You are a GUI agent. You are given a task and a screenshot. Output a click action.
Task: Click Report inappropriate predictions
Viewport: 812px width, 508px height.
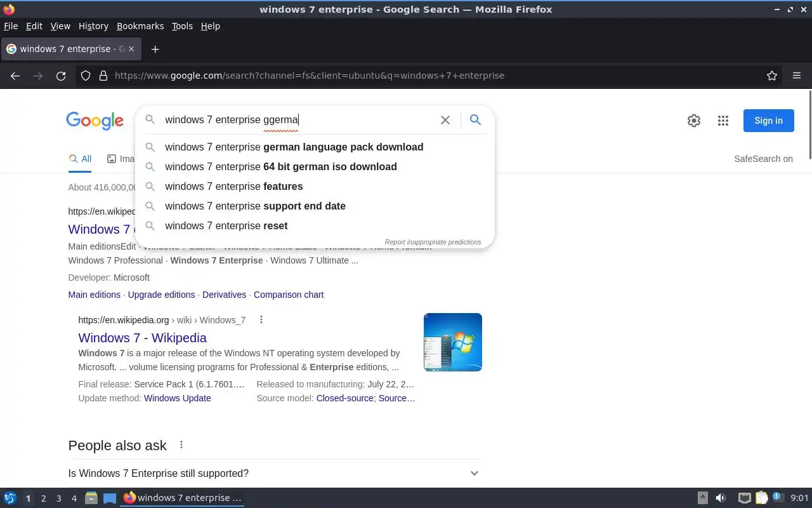coord(433,242)
